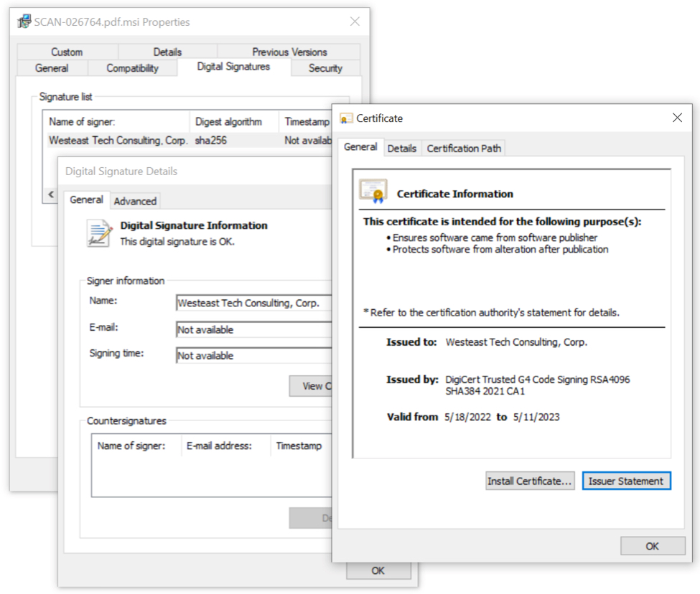
Task: Click 'Refer to the certification authority's statement' note
Action: [492, 313]
